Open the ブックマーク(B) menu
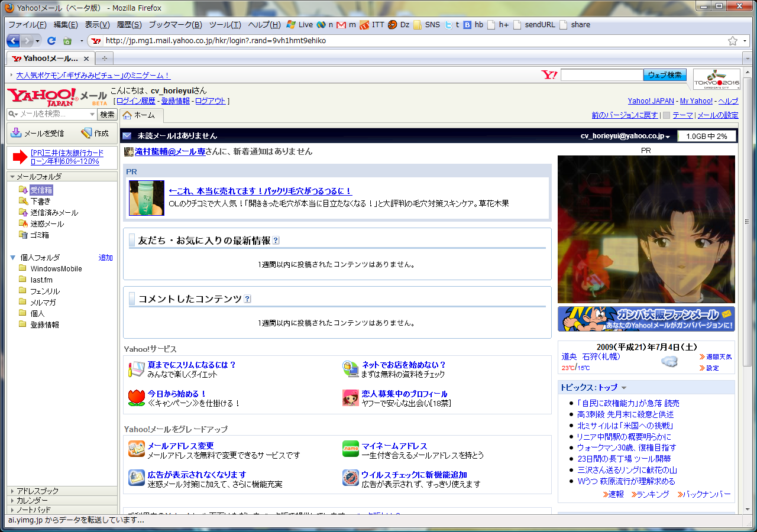This screenshot has height=532, width=757. [175, 25]
